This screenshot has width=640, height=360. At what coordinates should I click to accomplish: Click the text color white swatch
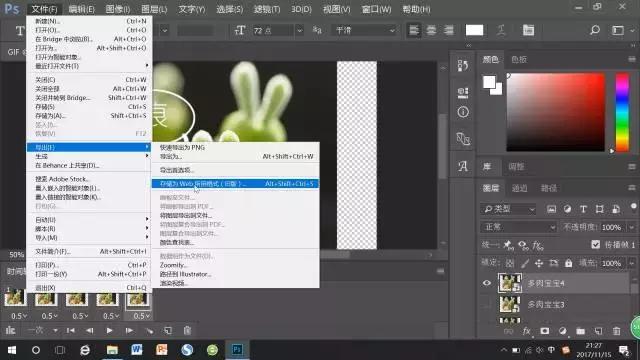click(x=474, y=30)
